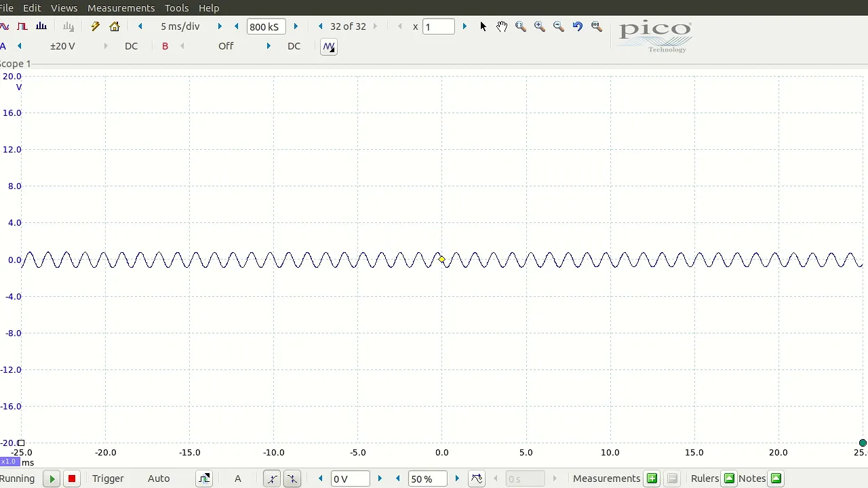Image resolution: width=868 pixels, height=488 pixels.
Task: Open channel B Off range dropdown
Action: click(x=226, y=46)
